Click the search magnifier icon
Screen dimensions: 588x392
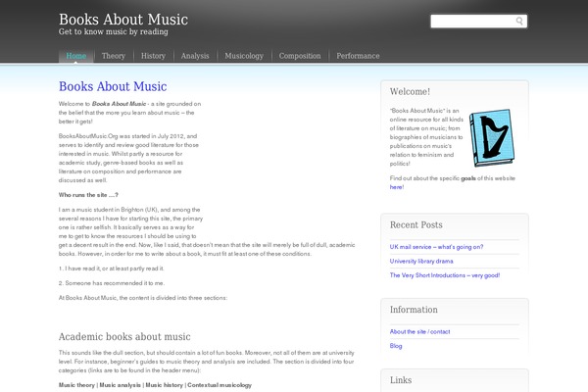tap(519, 21)
